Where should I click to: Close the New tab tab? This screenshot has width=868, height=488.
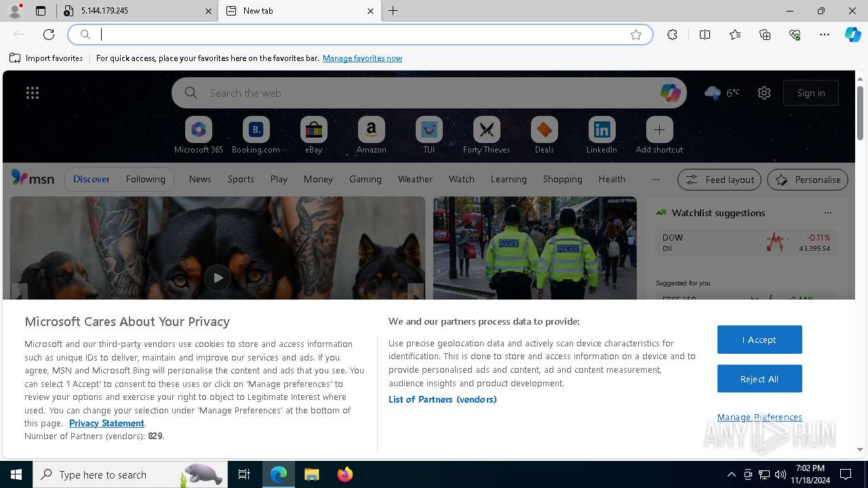pyautogui.click(x=370, y=11)
